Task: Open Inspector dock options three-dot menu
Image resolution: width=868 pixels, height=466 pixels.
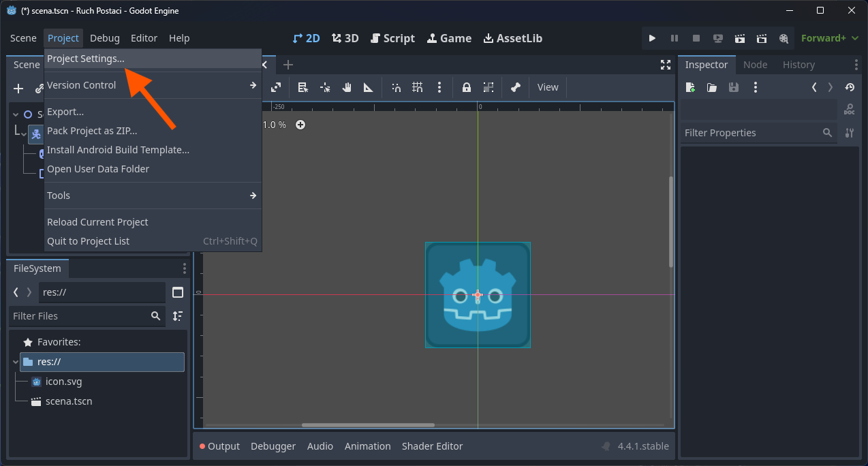Action: pyautogui.click(x=856, y=65)
